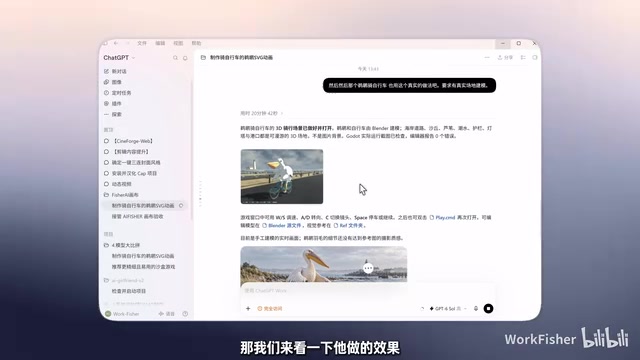Go forward with the right arrow

(x=127, y=43)
